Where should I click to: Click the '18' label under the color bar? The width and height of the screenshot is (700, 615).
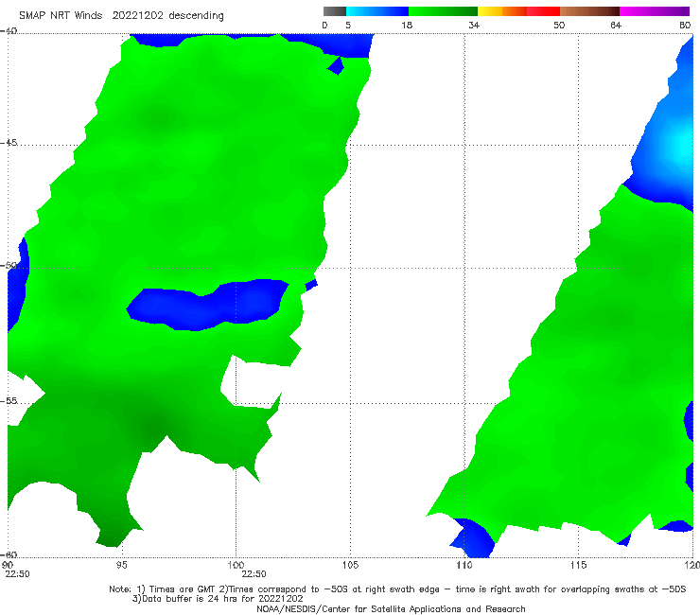[x=407, y=25]
